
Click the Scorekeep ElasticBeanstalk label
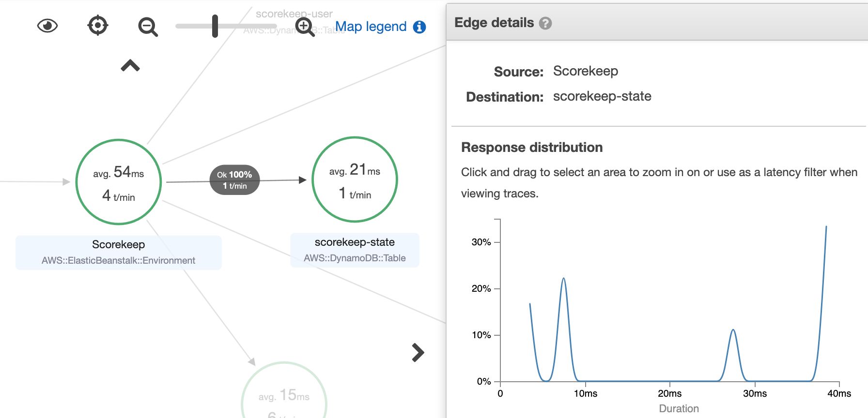point(118,253)
